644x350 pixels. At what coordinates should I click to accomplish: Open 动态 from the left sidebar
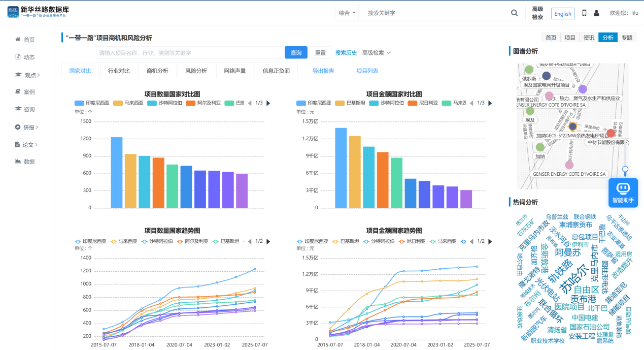coord(25,57)
